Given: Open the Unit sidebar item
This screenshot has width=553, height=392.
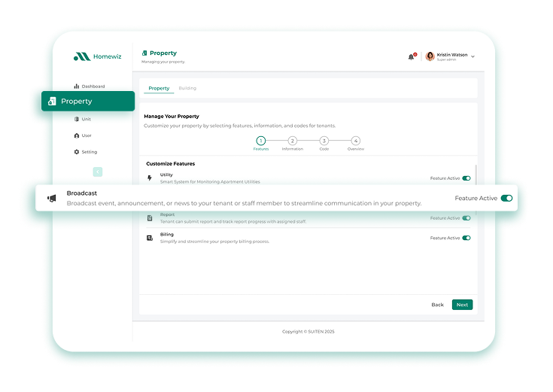Looking at the screenshot, I should pyautogui.click(x=82, y=119).
